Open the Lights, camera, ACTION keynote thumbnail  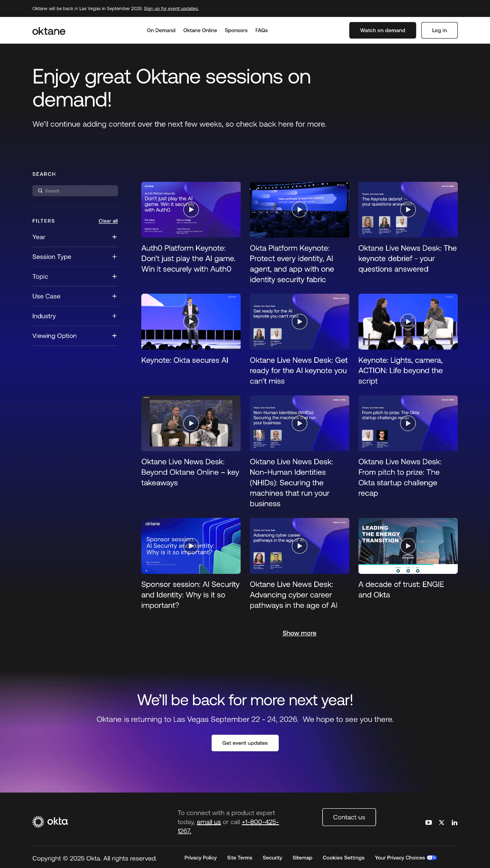click(408, 322)
